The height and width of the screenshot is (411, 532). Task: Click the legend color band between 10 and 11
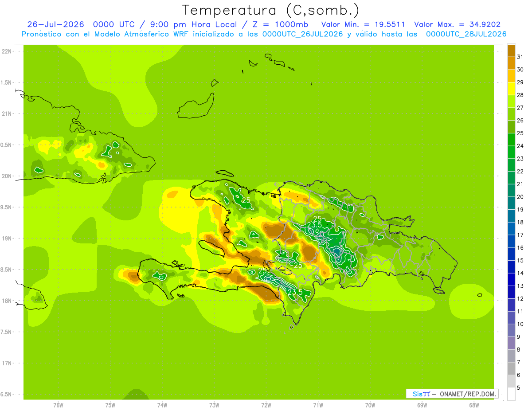(x=511, y=318)
